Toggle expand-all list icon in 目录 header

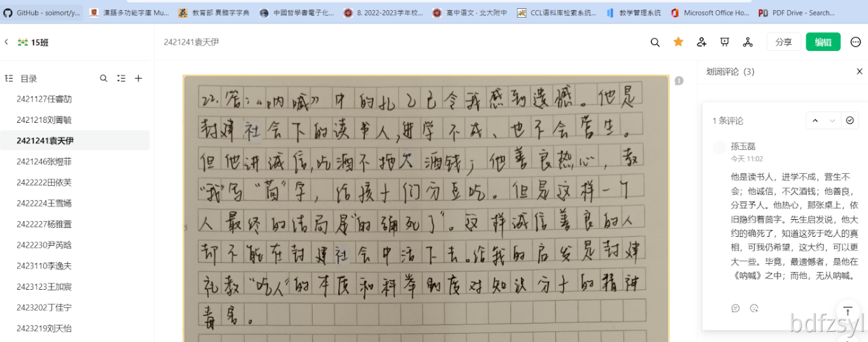click(x=121, y=79)
